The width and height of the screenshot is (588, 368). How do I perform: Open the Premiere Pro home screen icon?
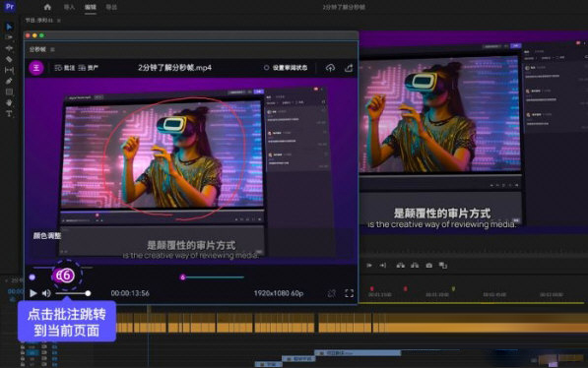(x=47, y=7)
